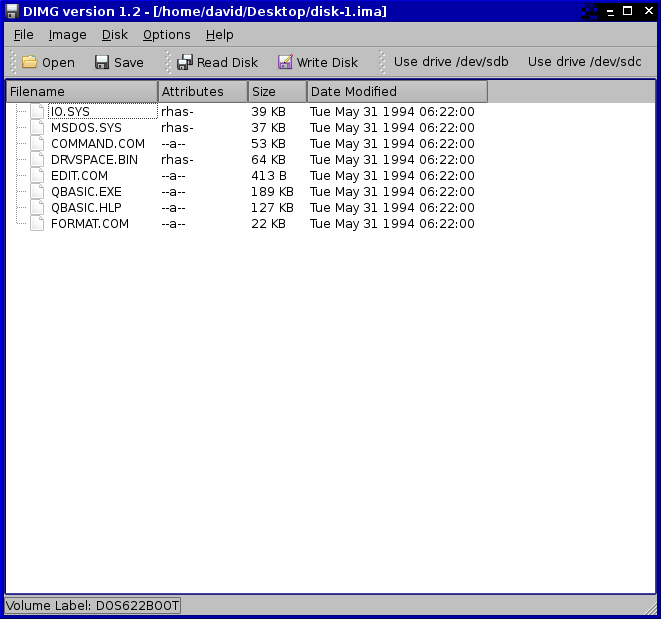
Task: Click the 39 KB size value
Action: tap(269, 112)
